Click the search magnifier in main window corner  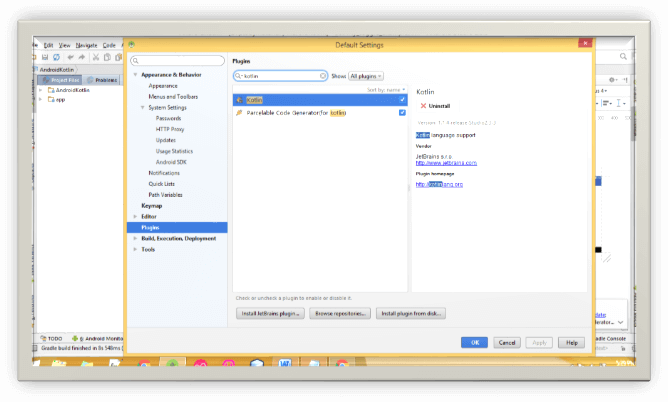pyautogui.click(x=623, y=56)
